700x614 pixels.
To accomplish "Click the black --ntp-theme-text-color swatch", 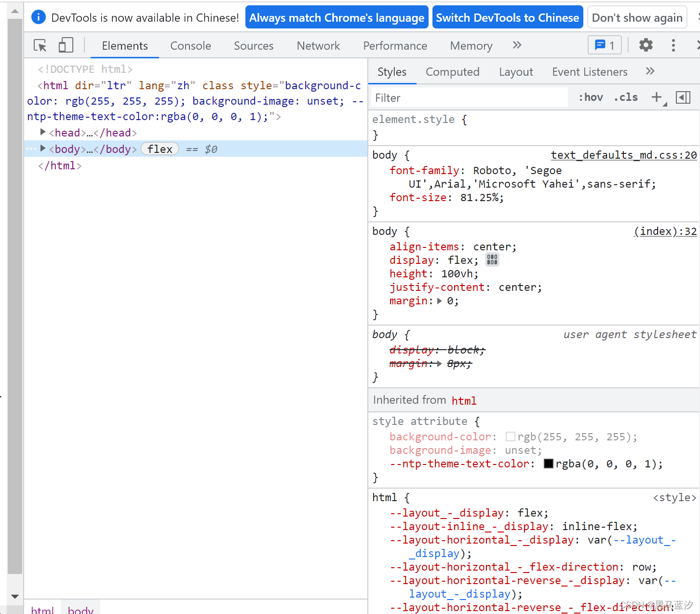I will pyautogui.click(x=548, y=464).
